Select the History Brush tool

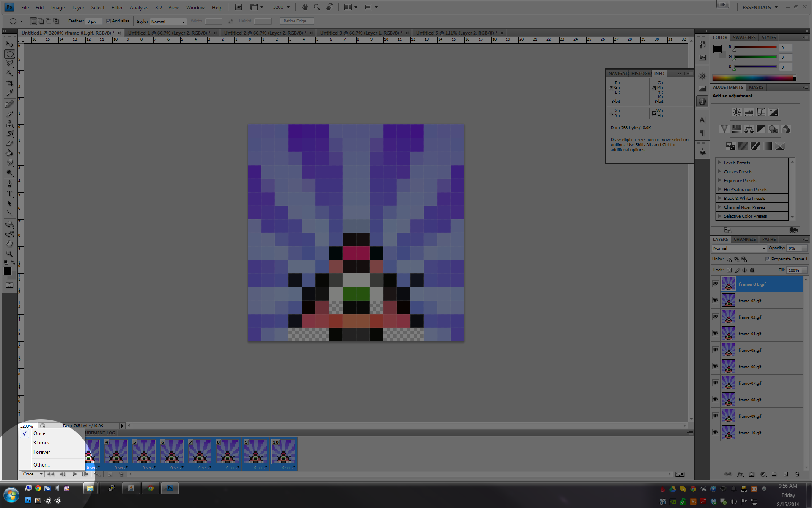(x=10, y=133)
